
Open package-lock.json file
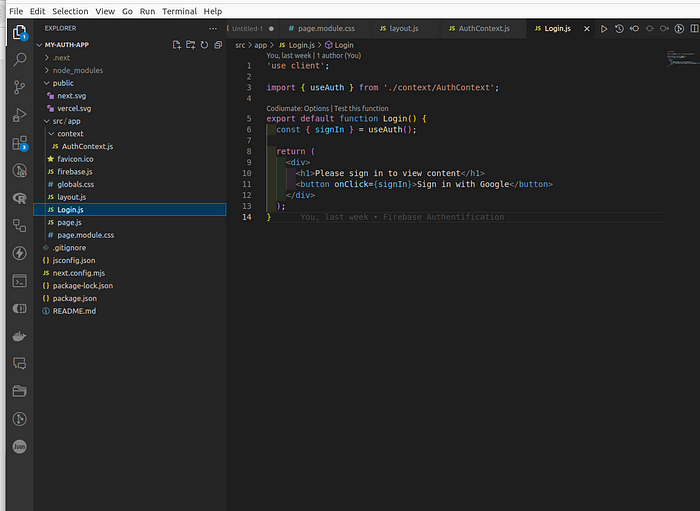click(83, 286)
